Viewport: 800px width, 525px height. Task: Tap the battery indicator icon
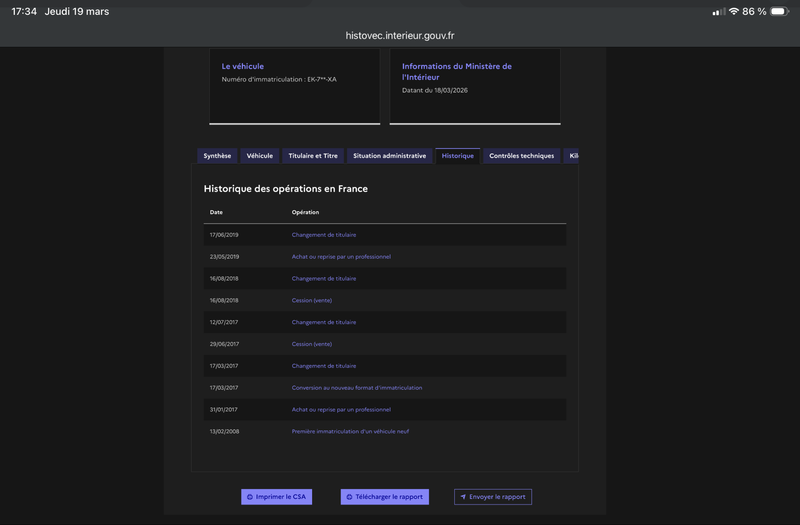[x=780, y=12]
